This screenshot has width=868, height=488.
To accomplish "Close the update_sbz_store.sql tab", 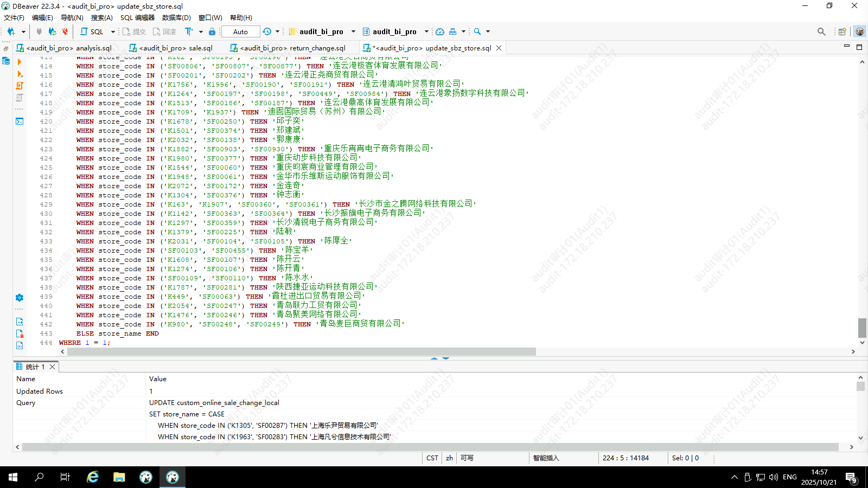I will (x=499, y=48).
